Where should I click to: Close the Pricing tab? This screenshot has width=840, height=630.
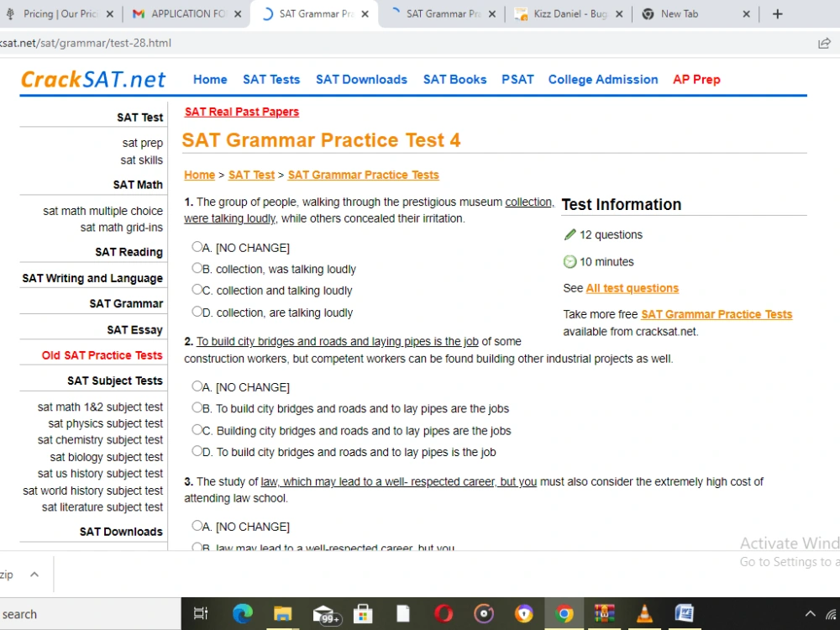click(110, 14)
